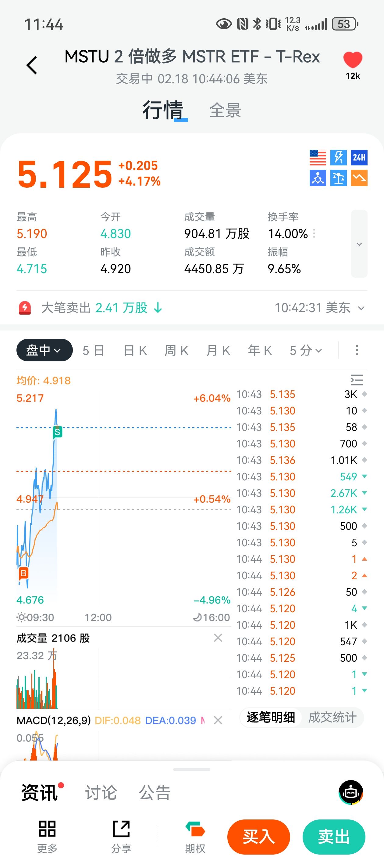Viewport: 384px width, 868px height.
Task: Open the 盘中 chart dropdown
Action: (x=44, y=350)
